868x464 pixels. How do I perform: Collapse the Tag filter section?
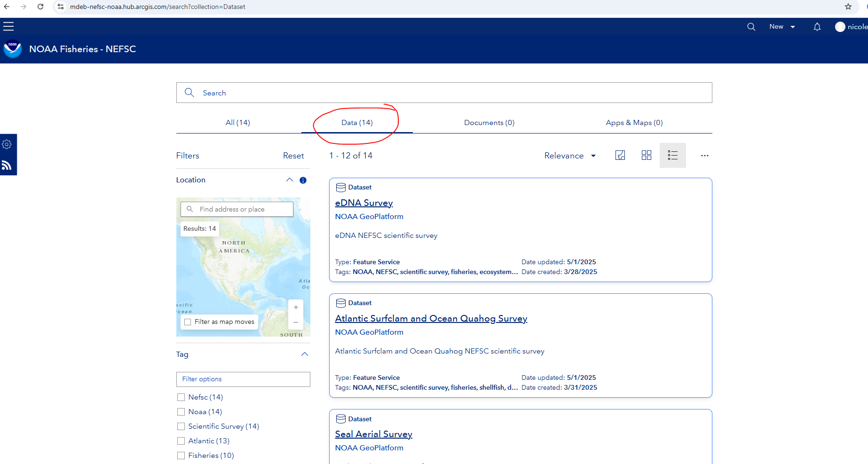[305, 354]
